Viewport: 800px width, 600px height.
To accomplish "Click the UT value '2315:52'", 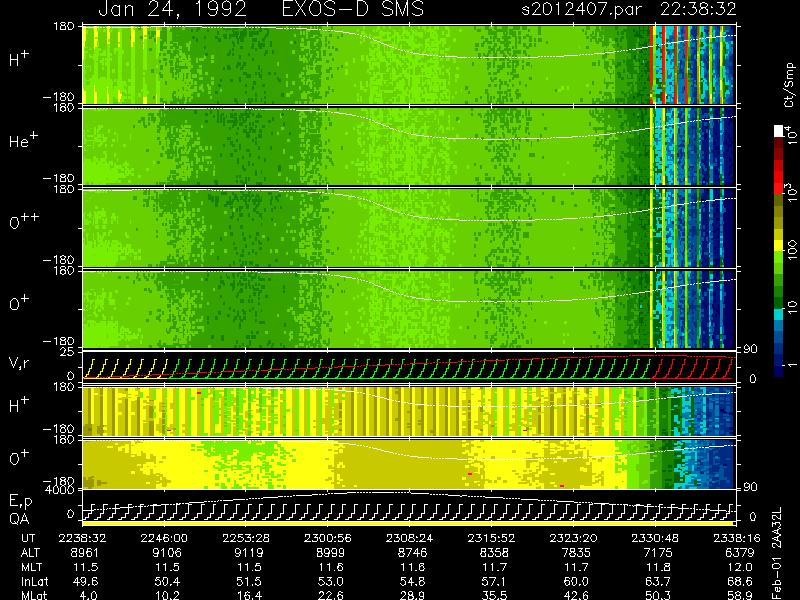I will tap(491, 538).
